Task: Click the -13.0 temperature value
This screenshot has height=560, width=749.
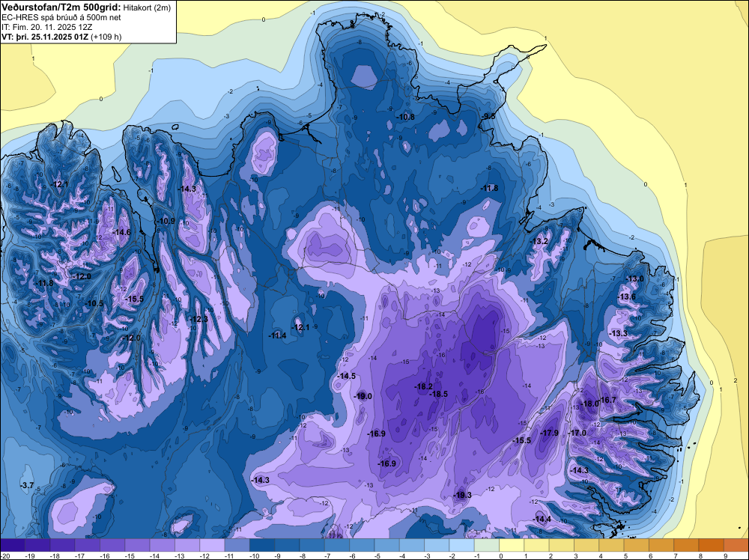Action: [635, 279]
